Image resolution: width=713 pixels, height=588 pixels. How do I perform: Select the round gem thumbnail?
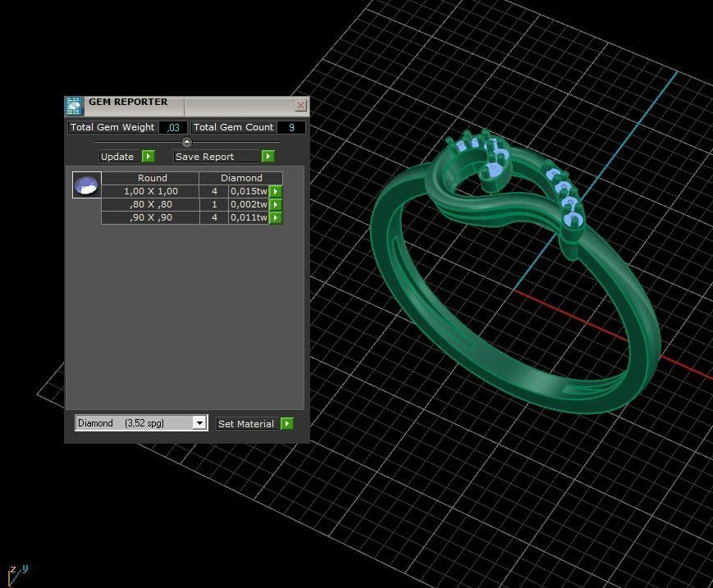(86, 185)
